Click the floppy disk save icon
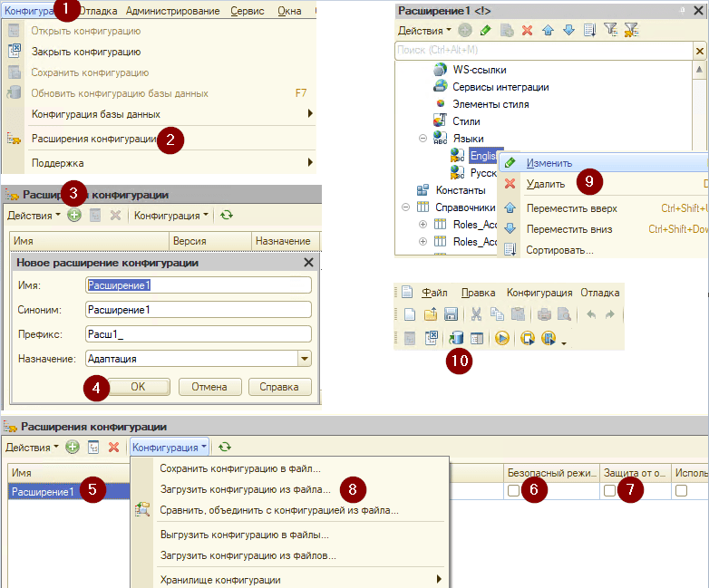 [x=452, y=314]
